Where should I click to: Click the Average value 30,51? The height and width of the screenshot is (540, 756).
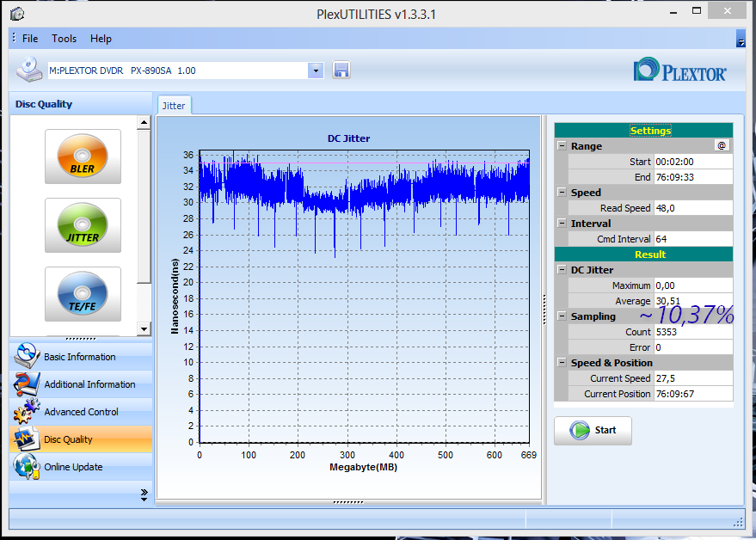tap(693, 301)
